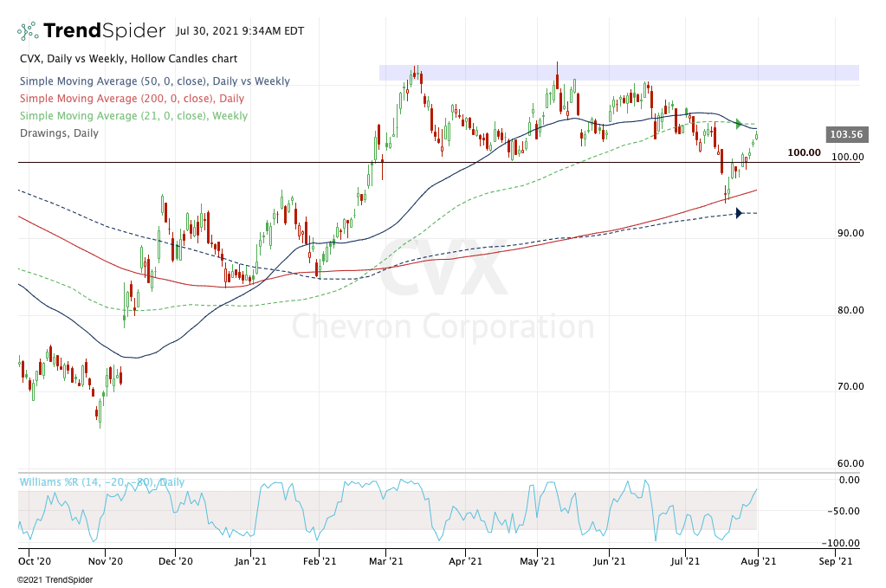Click the Mar '21 date axis label
The height and width of the screenshot is (588, 886).
(386, 561)
